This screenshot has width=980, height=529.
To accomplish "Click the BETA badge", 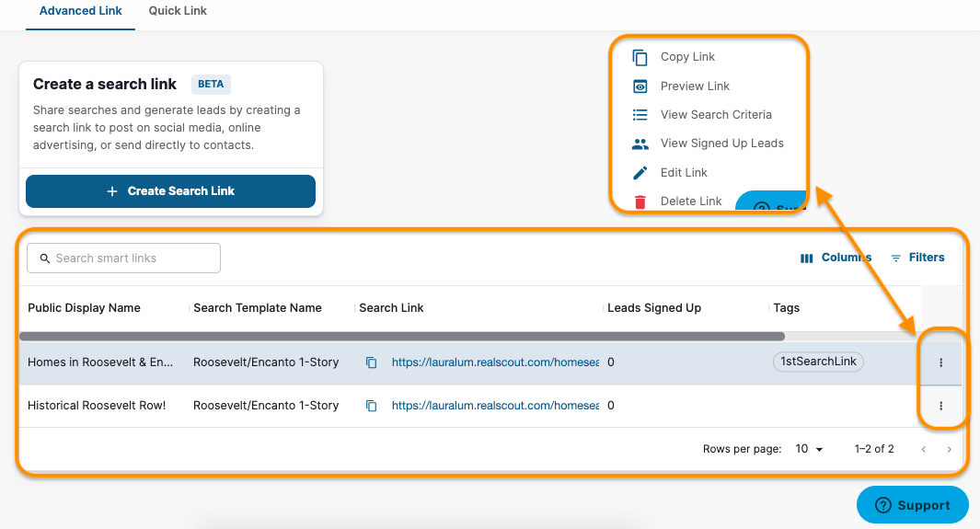I will pos(211,85).
